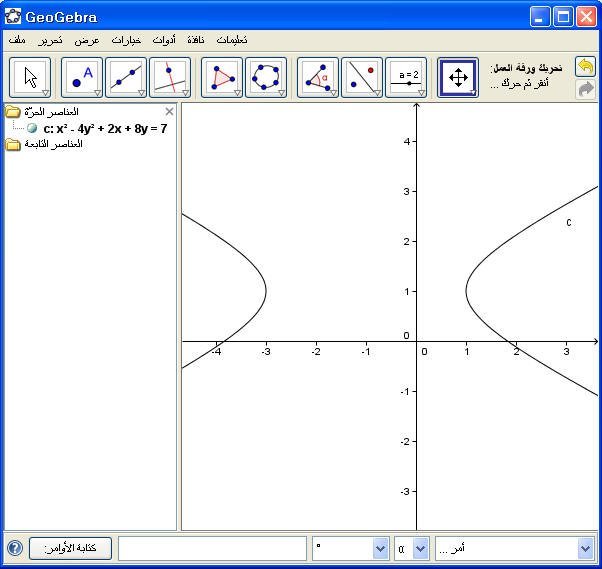Image resolution: width=602 pixels, height=569 pixels.
Task: Select the Reflect about line tool
Action: tap(362, 78)
